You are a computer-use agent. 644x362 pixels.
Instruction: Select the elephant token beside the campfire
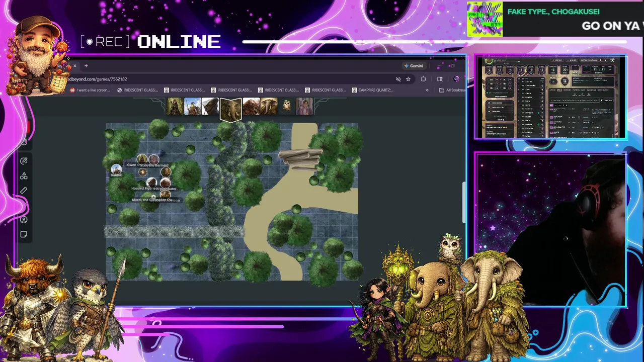pos(166,172)
